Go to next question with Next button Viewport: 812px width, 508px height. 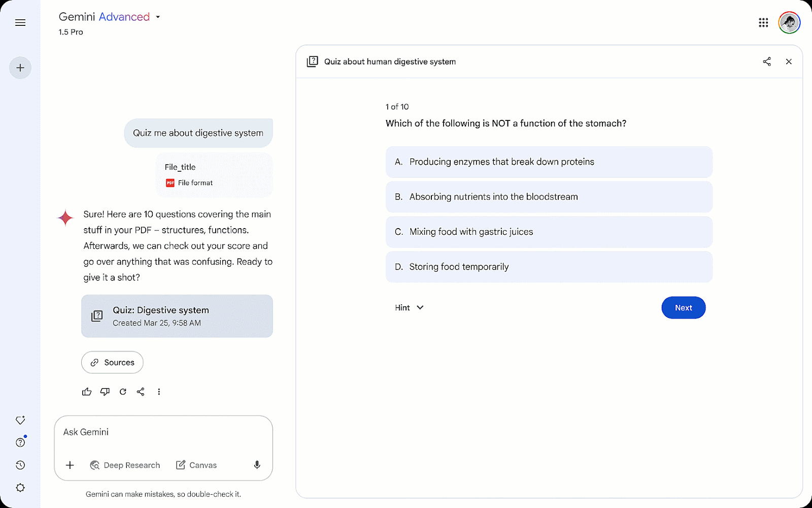684,308
